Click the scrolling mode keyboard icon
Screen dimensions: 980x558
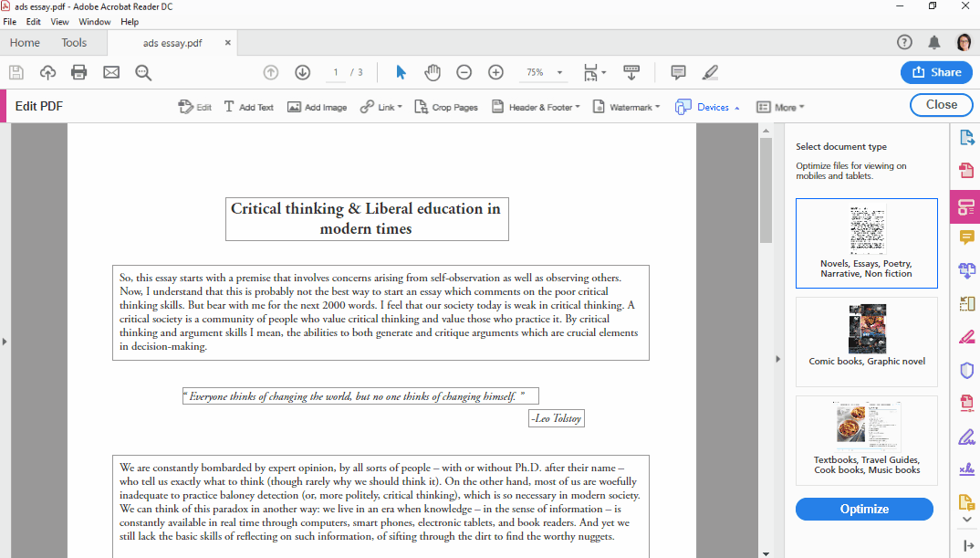631,72
